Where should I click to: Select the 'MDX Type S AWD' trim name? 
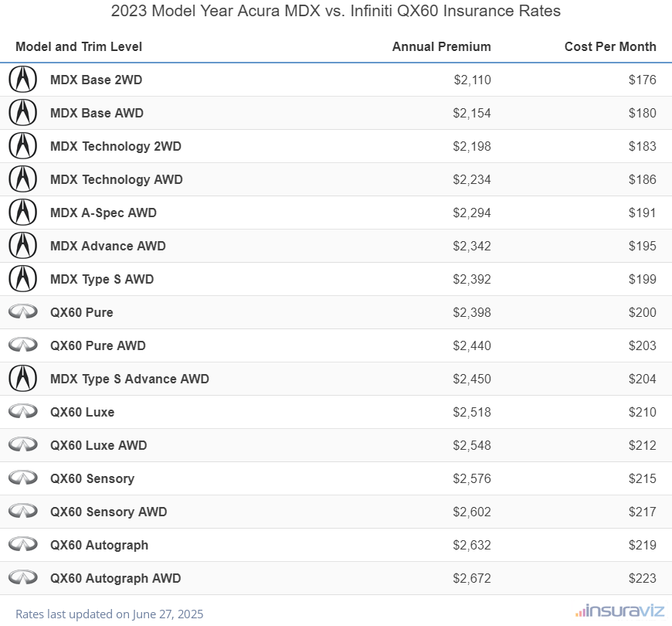pyautogui.click(x=102, y=279)
